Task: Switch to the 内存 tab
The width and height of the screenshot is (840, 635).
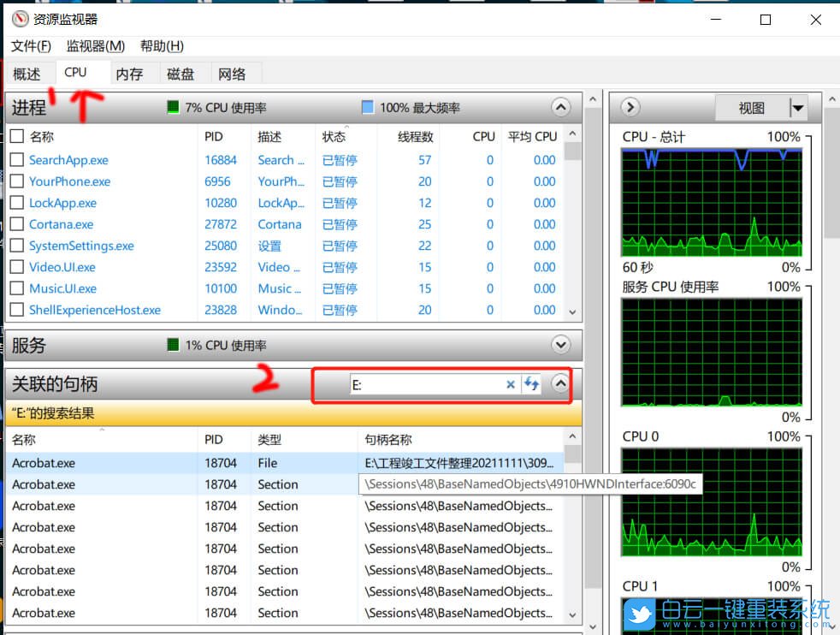Action: [130, 73]
